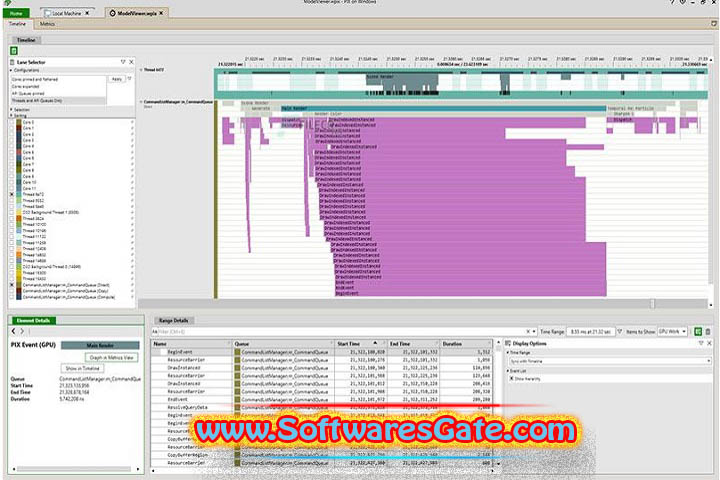720x480 pixels.
Task: Sort the table by the Start Time column header
Action: (361, 344)
